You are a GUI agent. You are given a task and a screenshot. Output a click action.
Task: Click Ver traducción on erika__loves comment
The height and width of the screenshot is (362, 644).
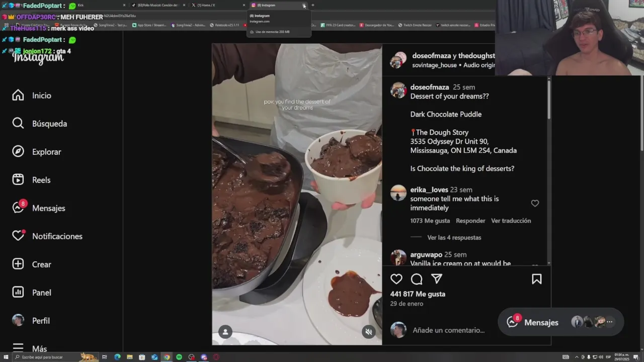511,221
